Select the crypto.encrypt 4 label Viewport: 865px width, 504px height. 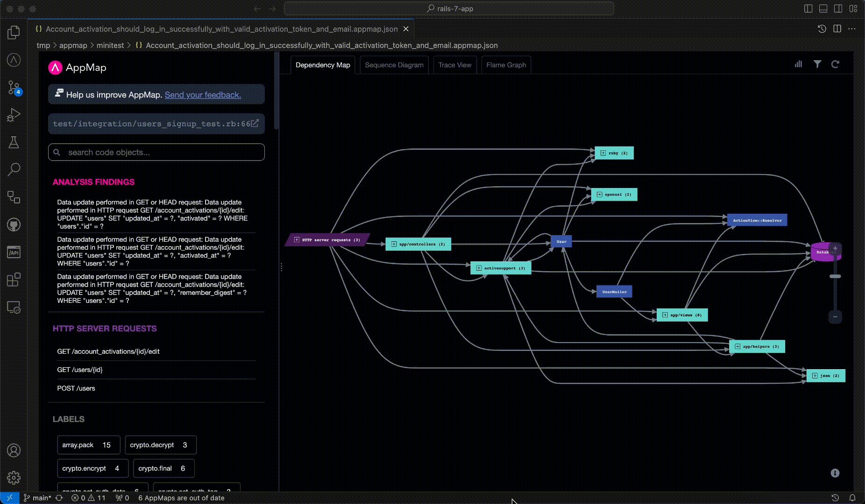point(92,468)
